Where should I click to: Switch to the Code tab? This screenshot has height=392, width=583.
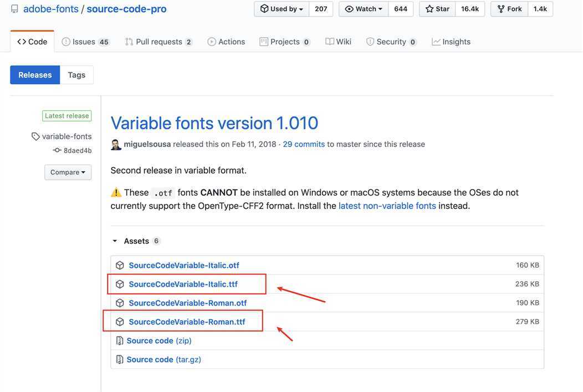tap(32, 42)
